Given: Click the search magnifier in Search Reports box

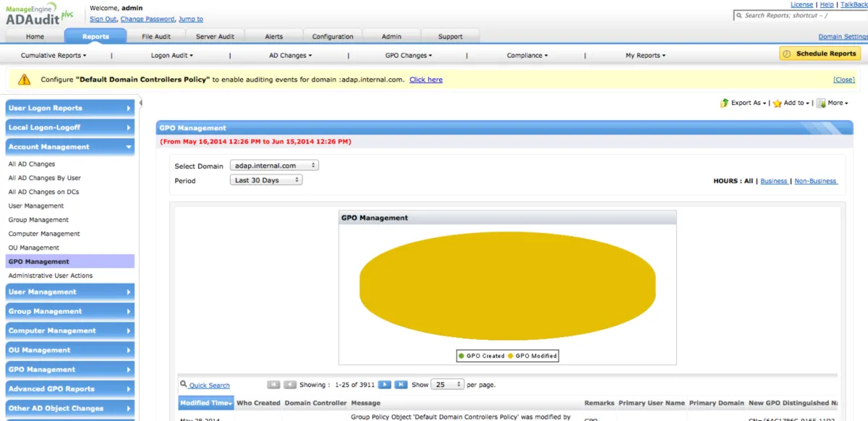Looking at the screenshot, I should point(739,14).
